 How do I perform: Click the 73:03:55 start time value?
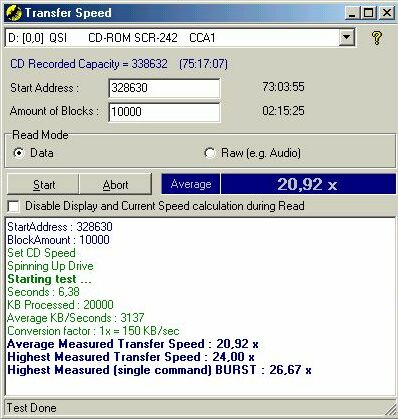[283, 87]
